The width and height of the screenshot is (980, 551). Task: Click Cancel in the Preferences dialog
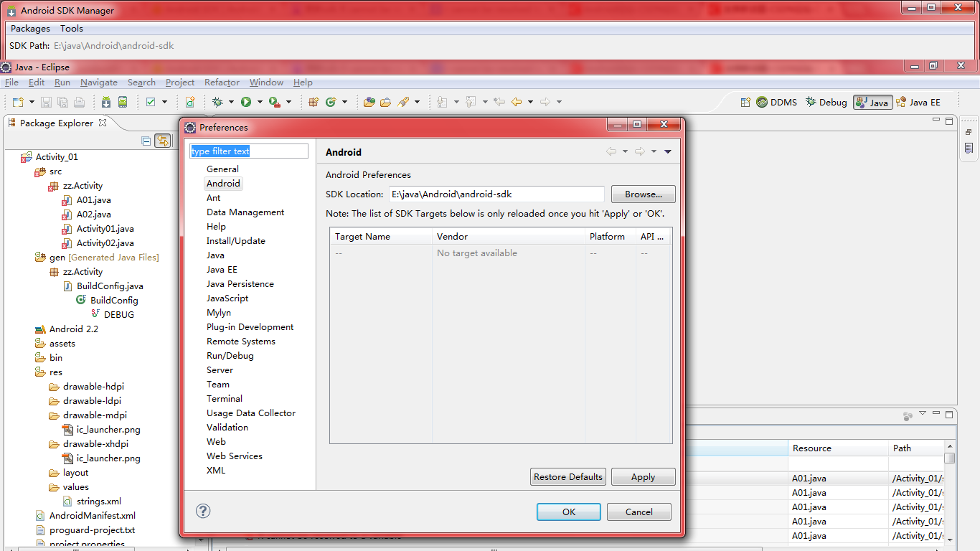click(639, 512)
